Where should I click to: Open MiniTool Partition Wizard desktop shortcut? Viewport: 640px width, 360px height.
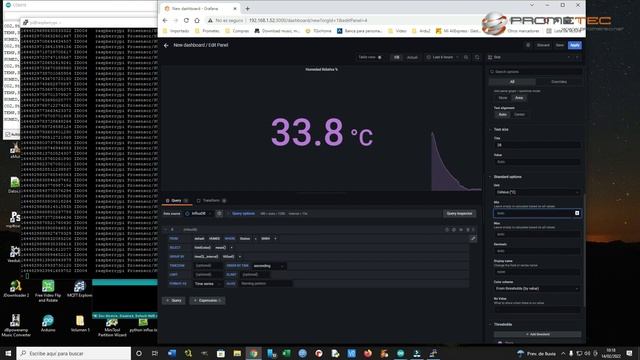click(112, 328)
